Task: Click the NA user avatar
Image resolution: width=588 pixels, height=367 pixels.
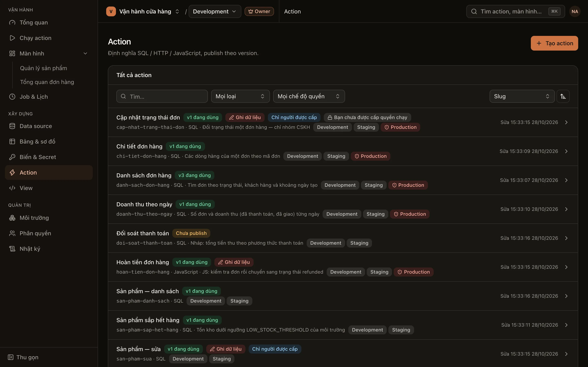Action: (x=575, y=11)
